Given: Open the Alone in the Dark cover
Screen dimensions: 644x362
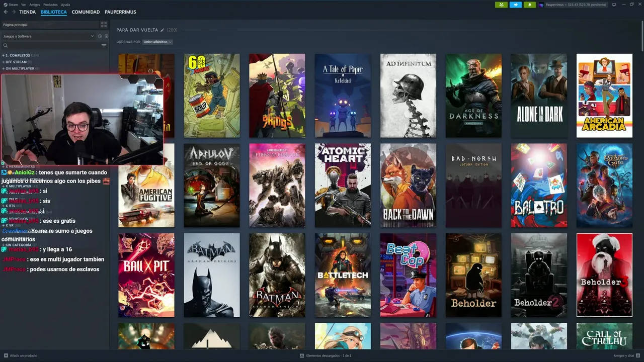Looking at the screenshot, I should point(539,96).
